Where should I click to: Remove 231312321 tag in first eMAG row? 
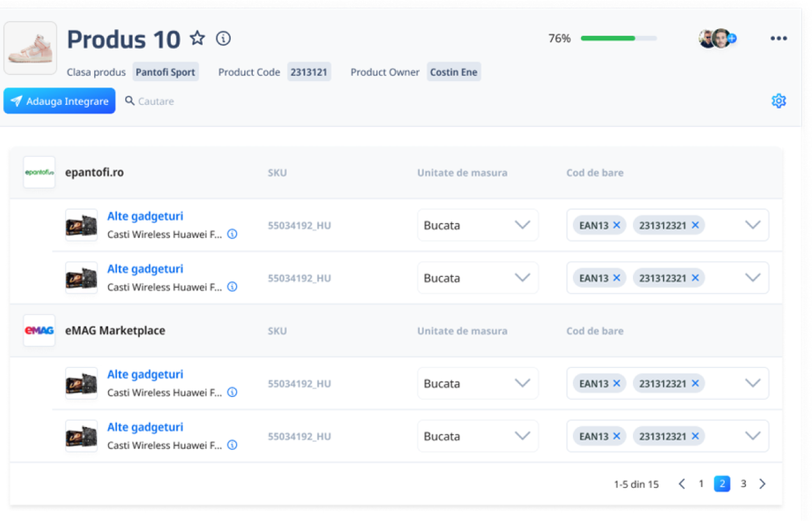pos(695,384)
